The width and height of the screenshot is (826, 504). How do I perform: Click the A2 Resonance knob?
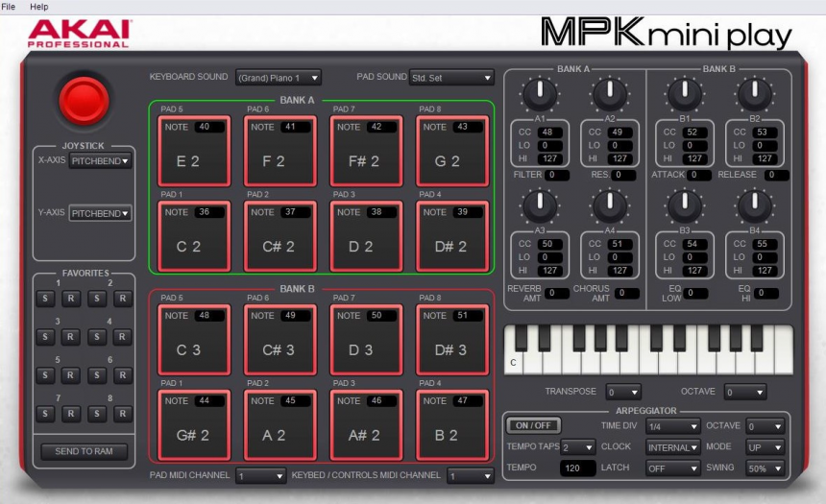[610, 94]
